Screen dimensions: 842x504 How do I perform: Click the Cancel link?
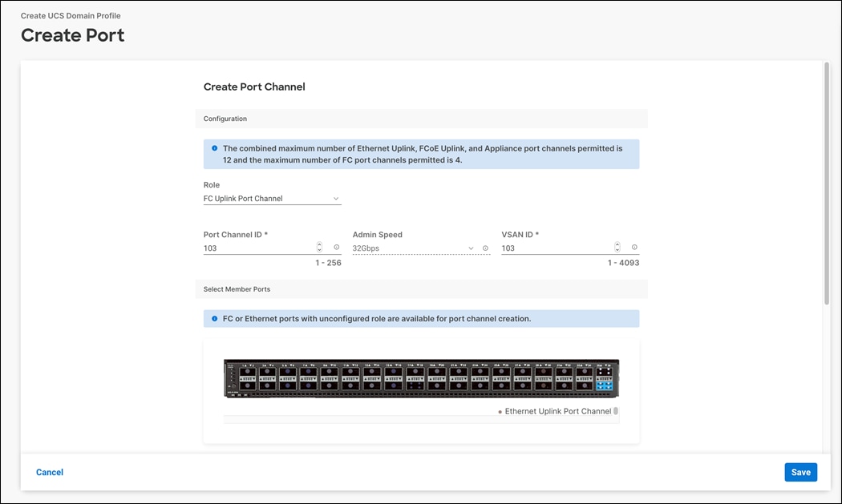click(x=49, y=472)
